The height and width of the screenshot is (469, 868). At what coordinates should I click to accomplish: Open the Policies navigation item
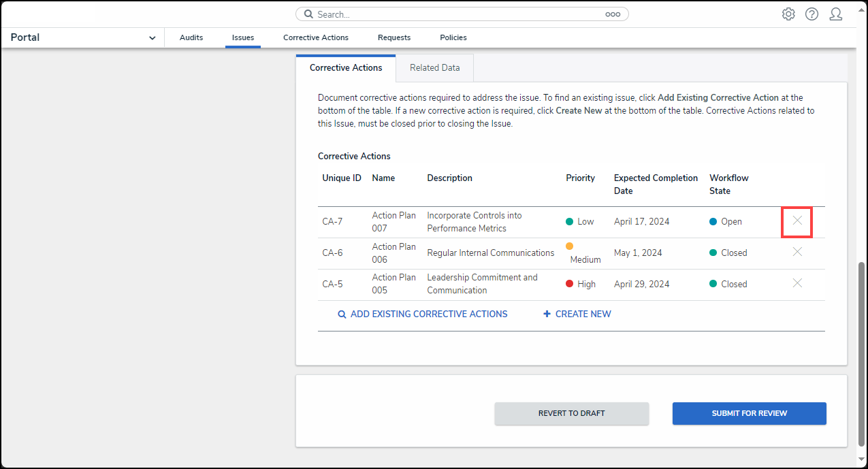453,37
